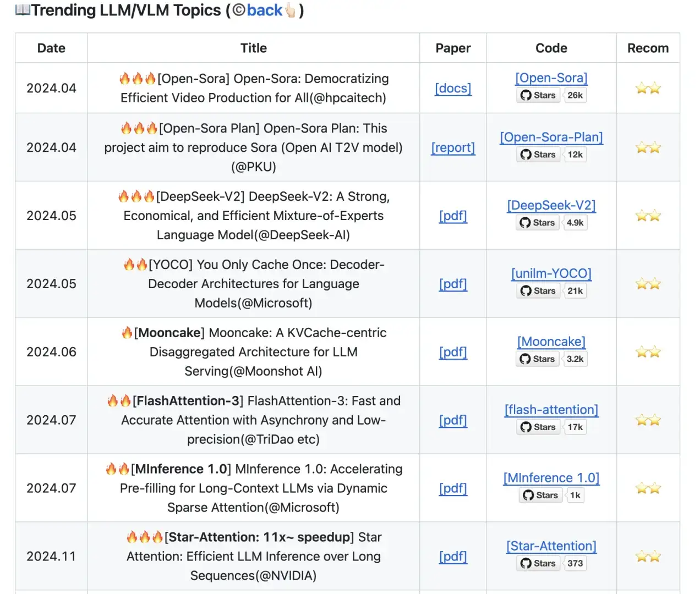
Task: Go to the [Mooncake] code repository
Action: pos(551,342)
